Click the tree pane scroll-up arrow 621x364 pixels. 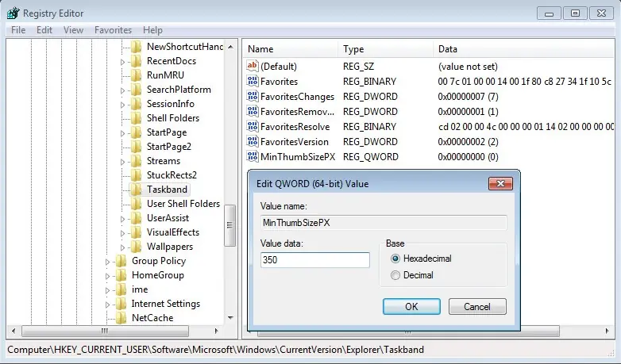click(230, 47)
